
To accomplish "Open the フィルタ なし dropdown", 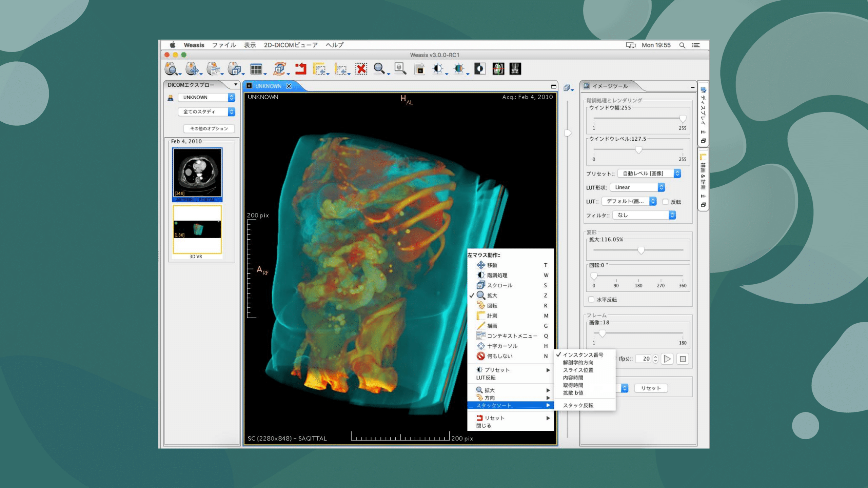I will 644,215.
